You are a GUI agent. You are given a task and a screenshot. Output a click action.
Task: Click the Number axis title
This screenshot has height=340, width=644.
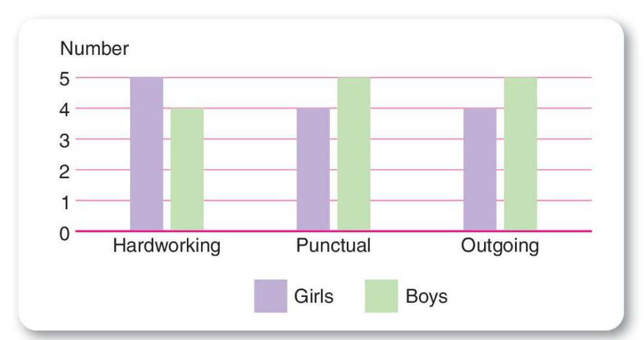pyautogui.click(x=94, y=48)
